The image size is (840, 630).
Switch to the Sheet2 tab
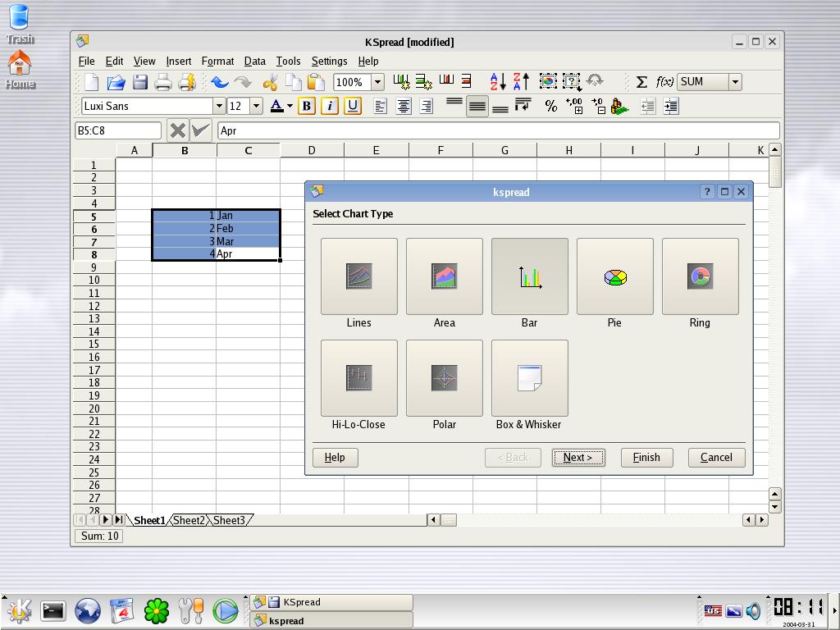coord(189,520)
